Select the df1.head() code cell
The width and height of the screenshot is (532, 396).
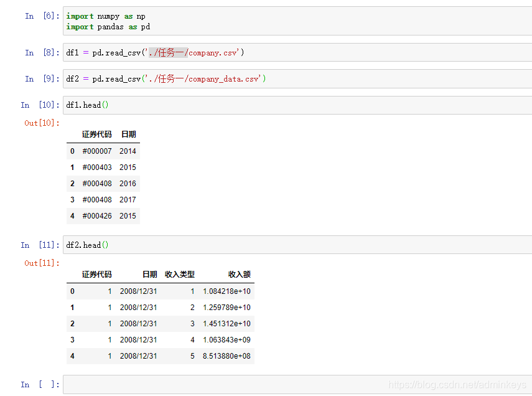click(x=87, y=105)
